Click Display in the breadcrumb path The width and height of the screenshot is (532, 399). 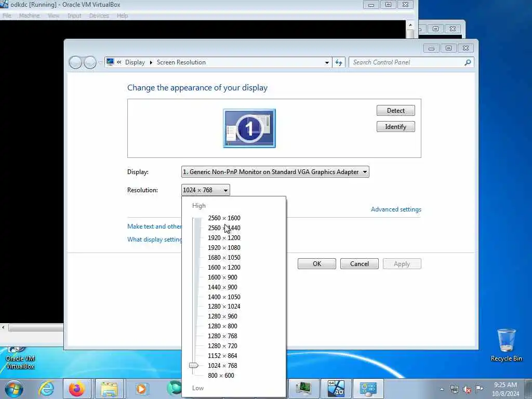tap(135, 62)
